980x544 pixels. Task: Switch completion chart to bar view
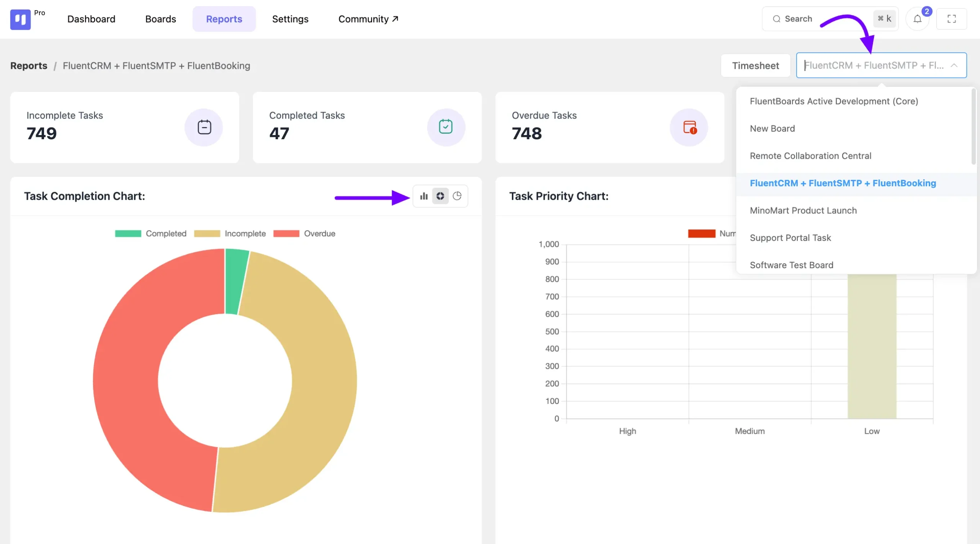point(424,196)
